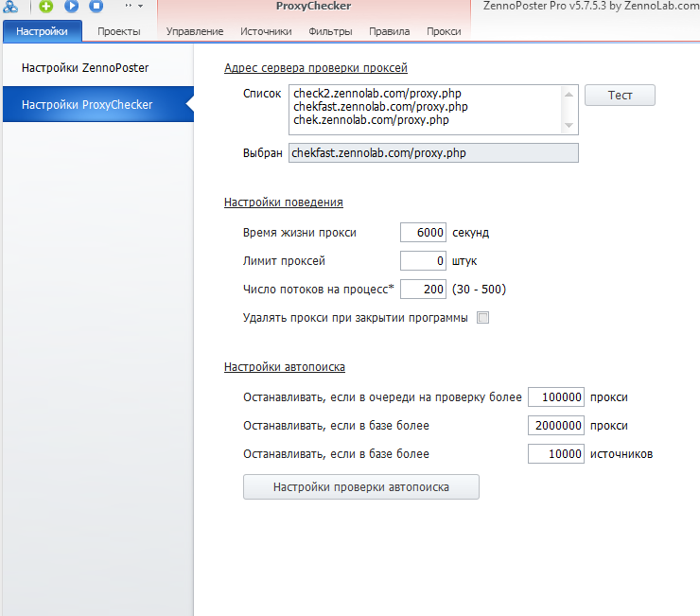The width and height of the screenshot is (700, 616).
Task: Open the Источники tab
Action: click(266, 31)
